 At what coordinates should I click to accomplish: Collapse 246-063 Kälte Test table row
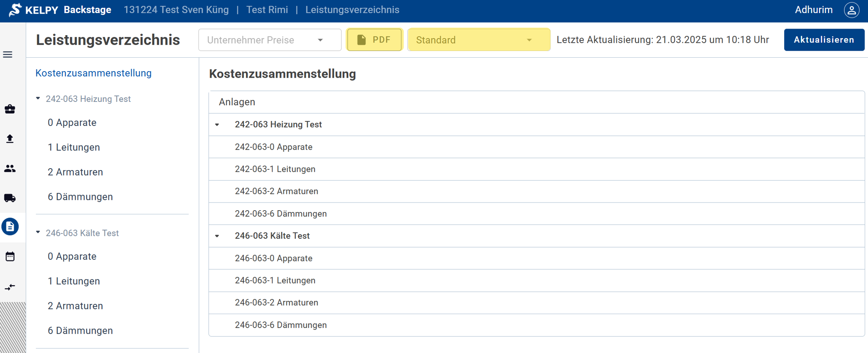[217, 236]
